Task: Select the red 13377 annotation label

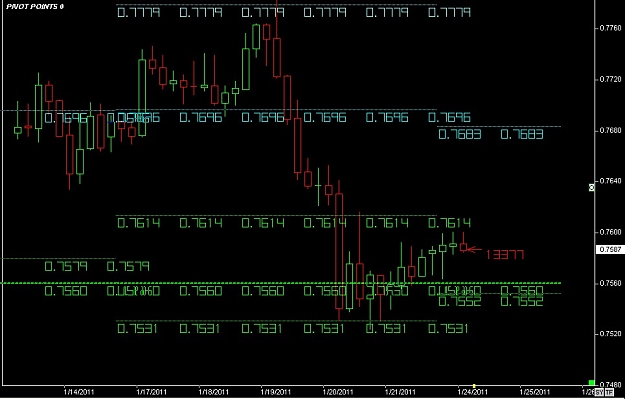Action: pos(505,255)
